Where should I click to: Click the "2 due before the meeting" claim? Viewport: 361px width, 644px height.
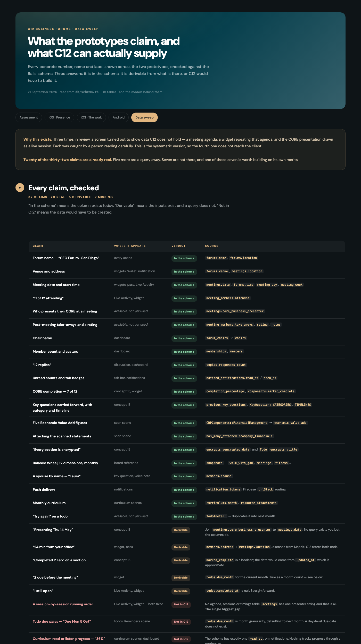55,577
